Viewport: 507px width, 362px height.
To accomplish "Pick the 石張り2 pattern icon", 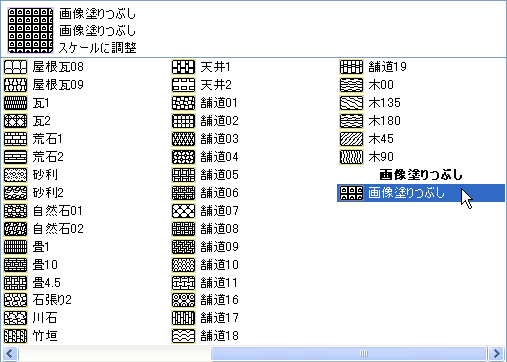I will click(x=15, y=300).
